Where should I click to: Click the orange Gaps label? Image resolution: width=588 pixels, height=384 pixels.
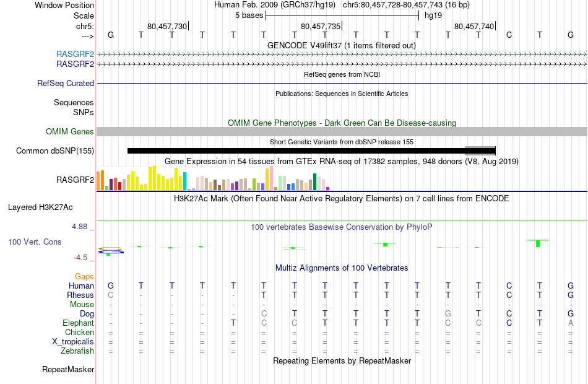[x=84, y=277]
